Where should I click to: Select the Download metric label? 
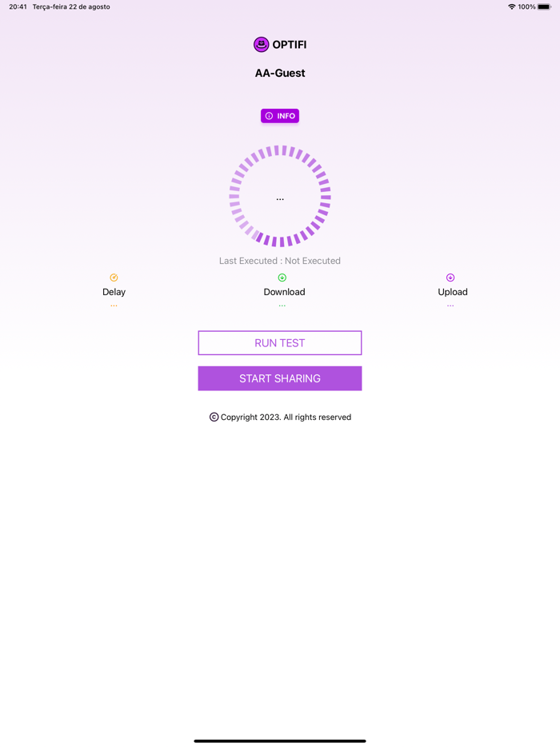(x=284, y=292)
